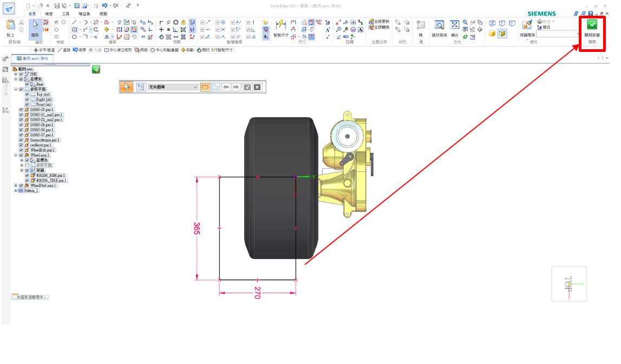Click the green checkmark icon above the viewport

pos(96,70)
